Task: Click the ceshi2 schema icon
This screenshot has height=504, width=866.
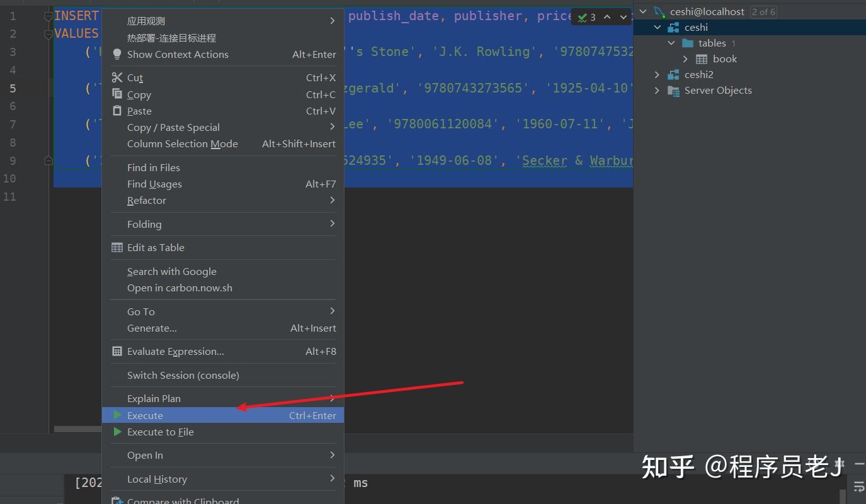Action: 673,74
